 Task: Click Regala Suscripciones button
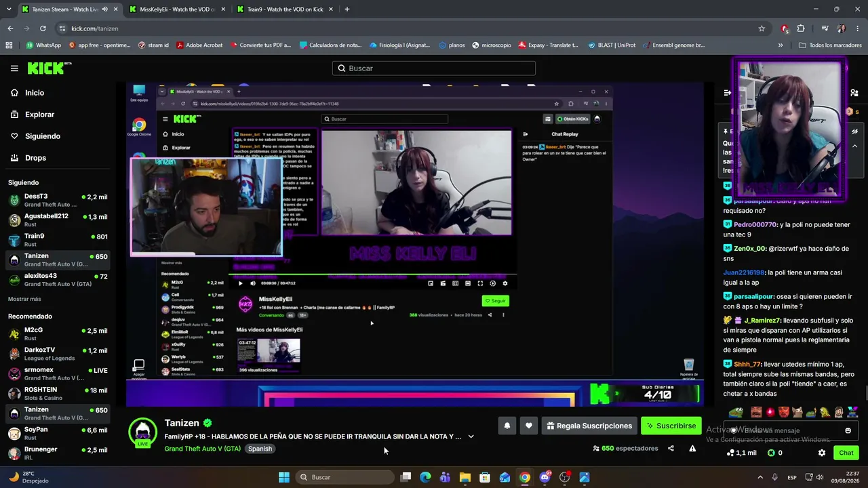(589, 426)
